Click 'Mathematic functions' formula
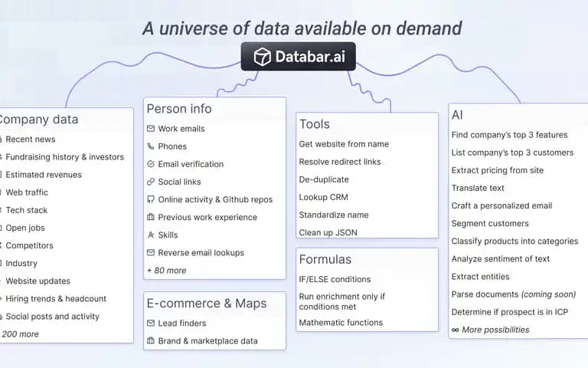The image size is (588, 368). tap(341, 323)
